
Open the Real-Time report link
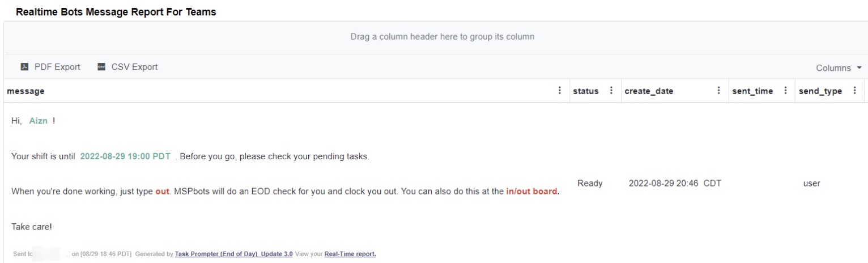coord(350,254)
